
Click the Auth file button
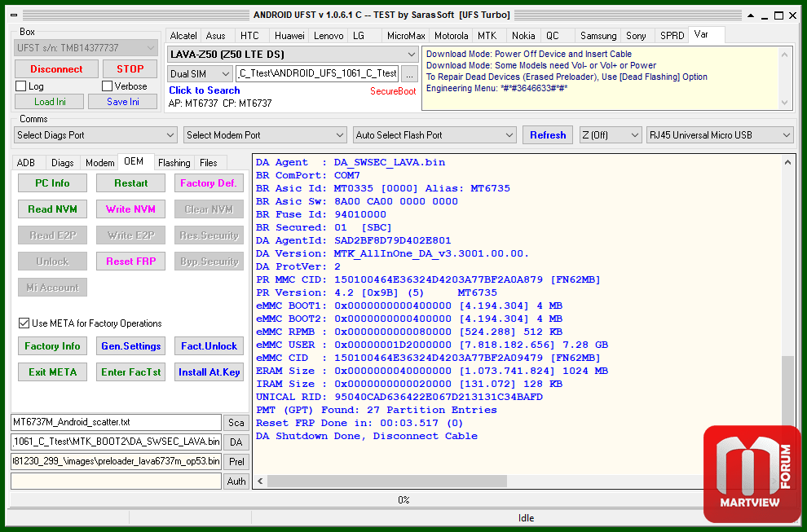pos(236,481)
